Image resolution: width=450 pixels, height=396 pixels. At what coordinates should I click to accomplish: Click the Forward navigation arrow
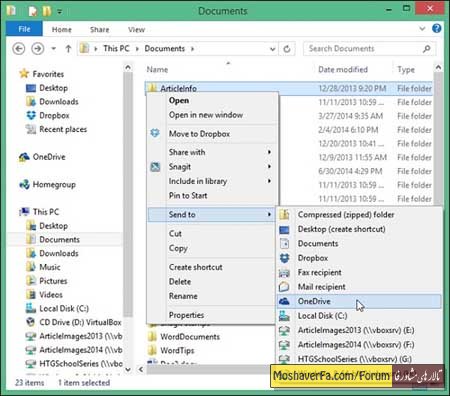(37, 49)
